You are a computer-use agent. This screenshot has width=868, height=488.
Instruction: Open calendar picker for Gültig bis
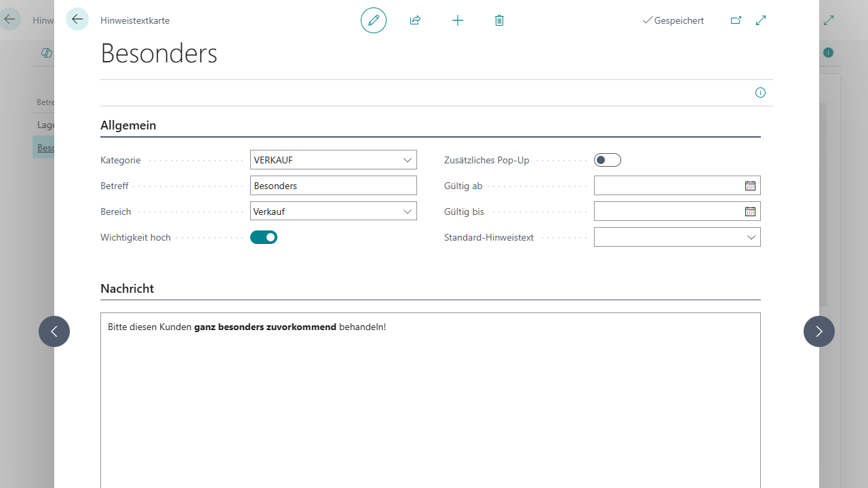pyautogui.click(x=750, y=211)
